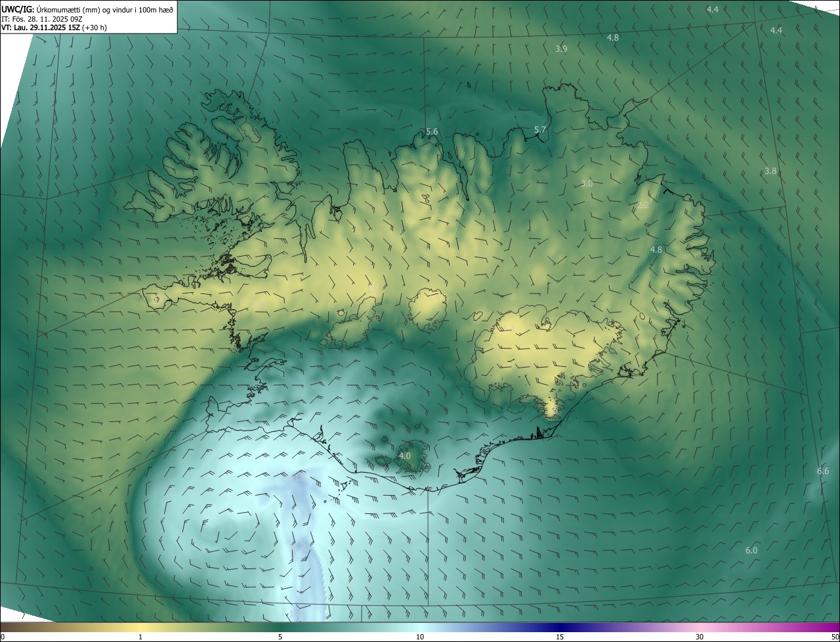Viewport: 840px width, 642px height.
Task: Click the 0 tick on the color scale
Action: pos(3,637)
